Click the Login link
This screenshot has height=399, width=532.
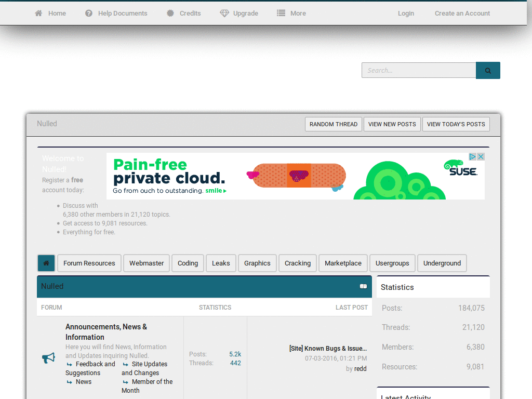[406, 13]
